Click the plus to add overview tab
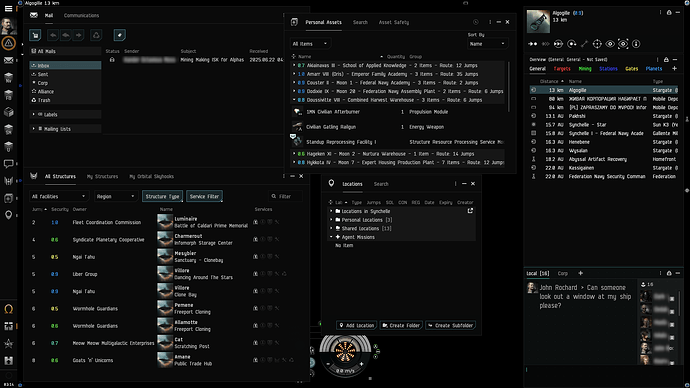690x388 pixels. click(674, 69)
